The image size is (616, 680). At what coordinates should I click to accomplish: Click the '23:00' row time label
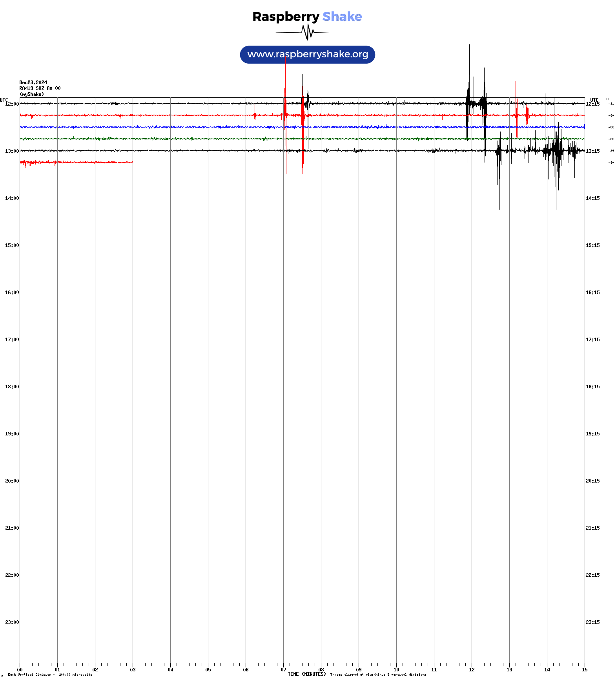pos(12,622)
